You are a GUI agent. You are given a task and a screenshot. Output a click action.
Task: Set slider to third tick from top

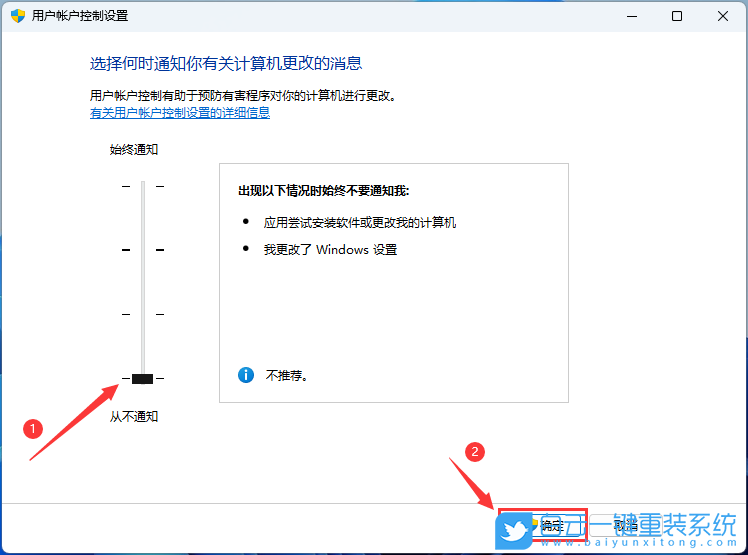143,314
